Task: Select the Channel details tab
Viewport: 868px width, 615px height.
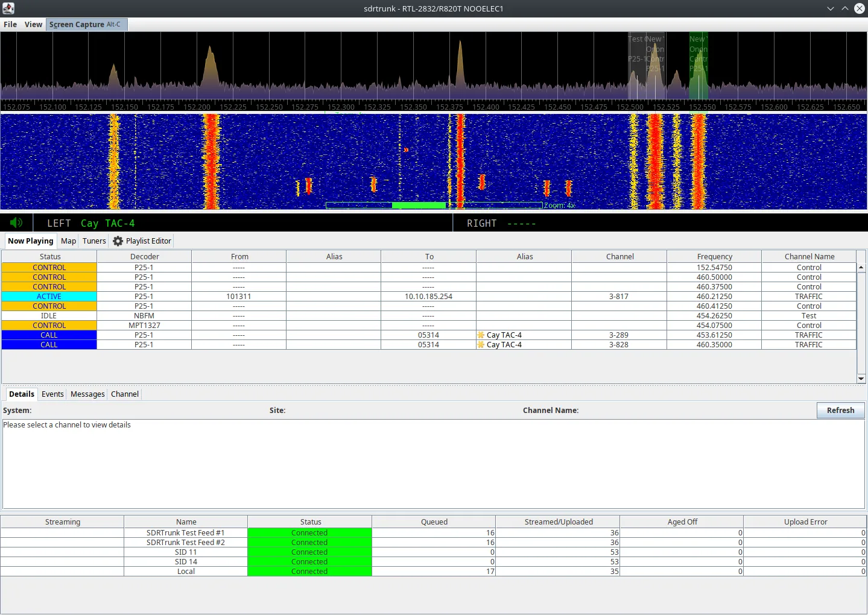Action: tap(124, 394)
